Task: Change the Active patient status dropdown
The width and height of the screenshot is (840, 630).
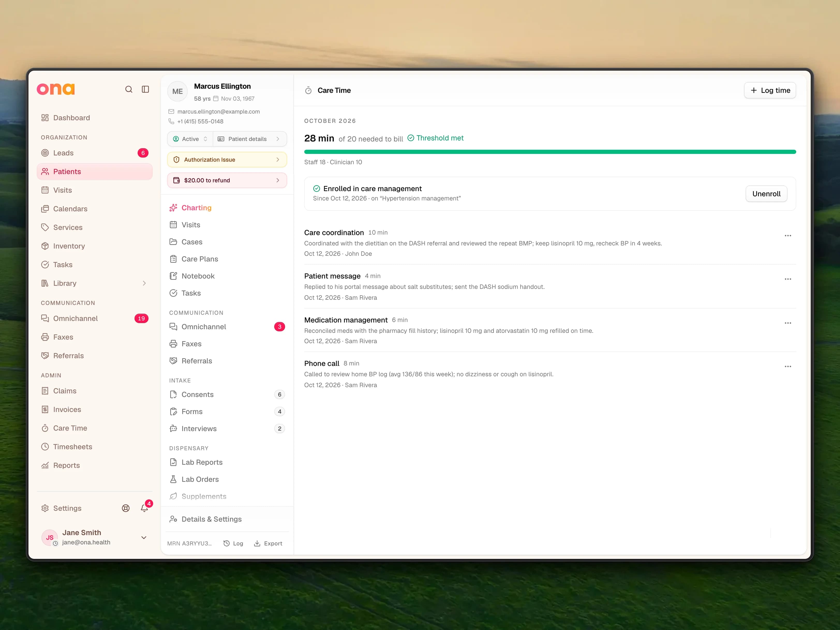Action: pyautogui.click(x=190, y=139)
